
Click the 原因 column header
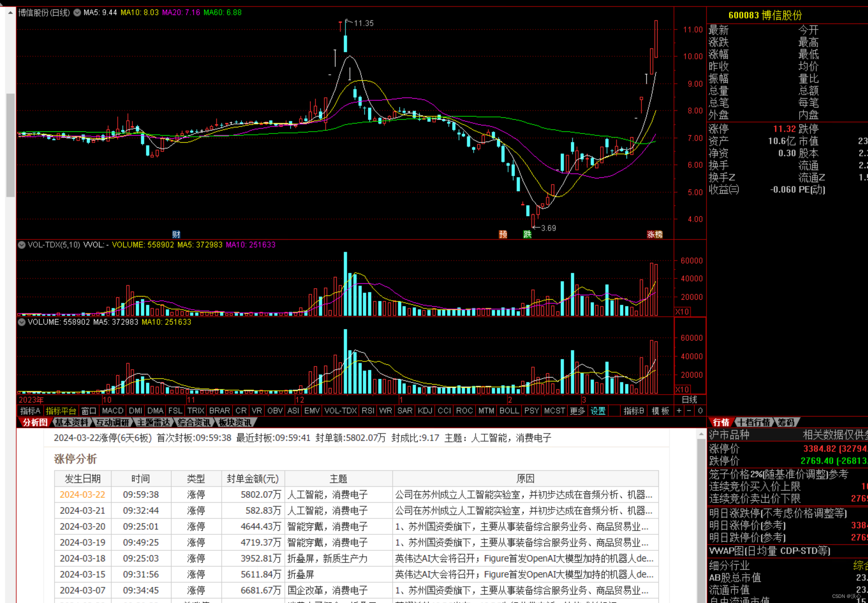(525, 479)
